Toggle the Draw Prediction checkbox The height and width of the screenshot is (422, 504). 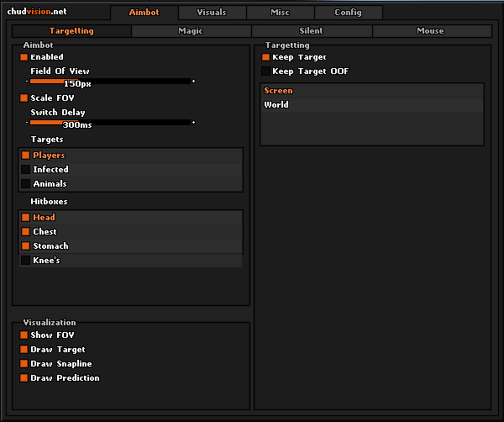[24, 378]
